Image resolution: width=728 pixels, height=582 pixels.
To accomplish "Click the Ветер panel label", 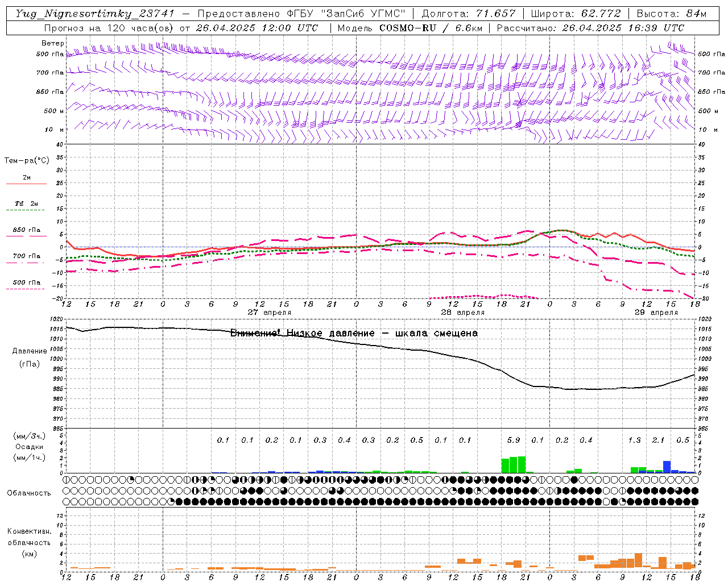I will point(53,43).
